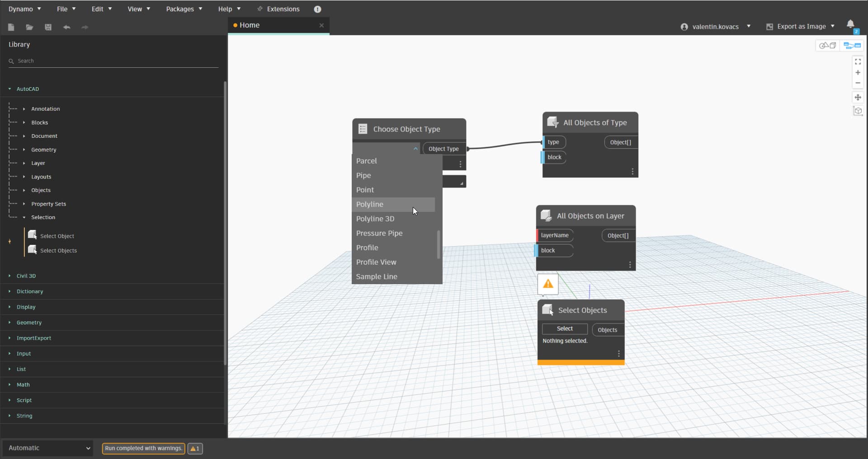Viewport: 868px width, 459px height.
Task: Expand the Geometry item under AutoCAD
Action: coord(24,150)
